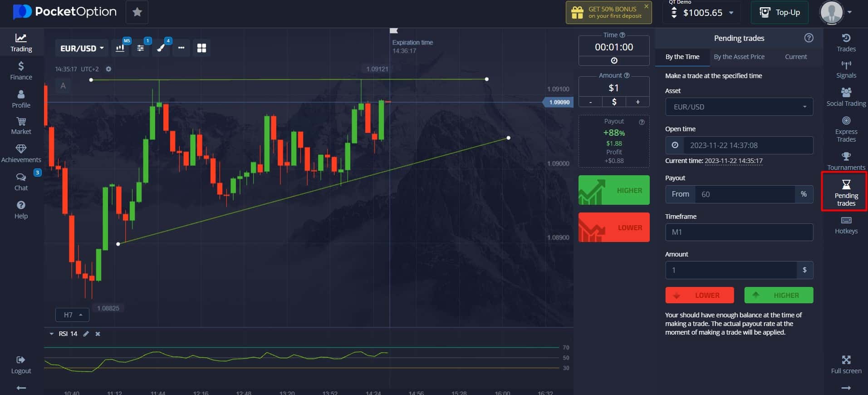This screenshot has width=868, height=395.
Task: Toggle Full screen mode
Action: tap(846, 364)
